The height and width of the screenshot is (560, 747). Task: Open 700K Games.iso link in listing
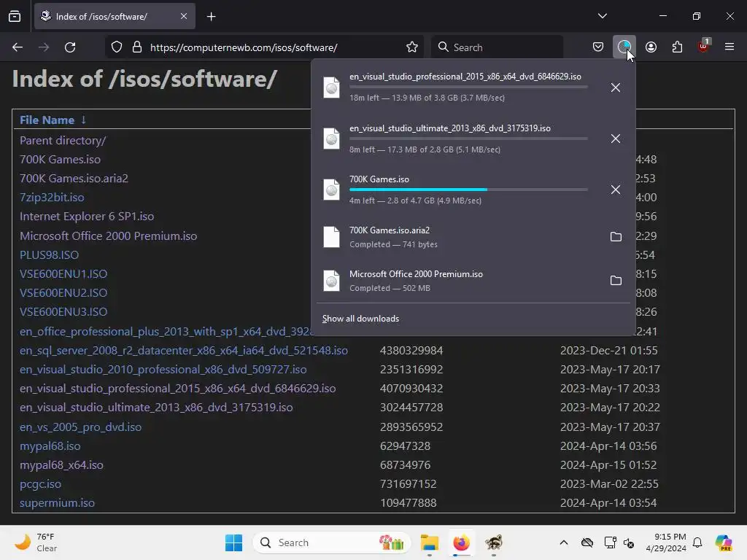[x=60, y=160]
